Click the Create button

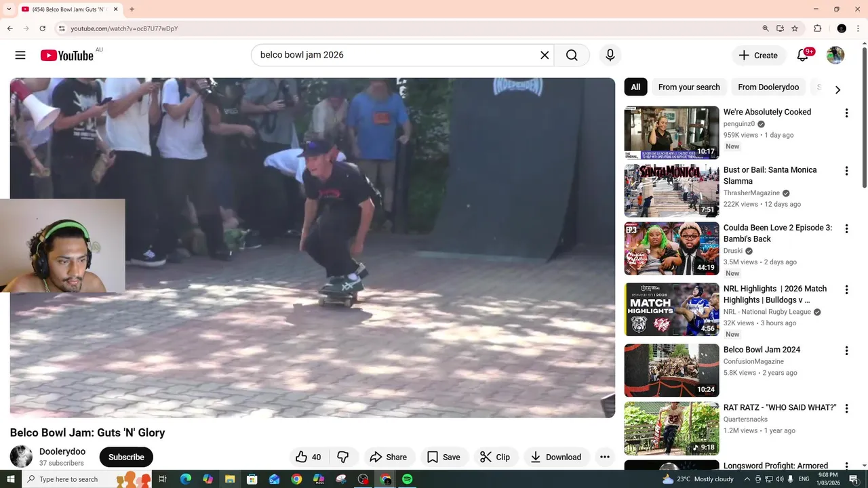point(759,56)
